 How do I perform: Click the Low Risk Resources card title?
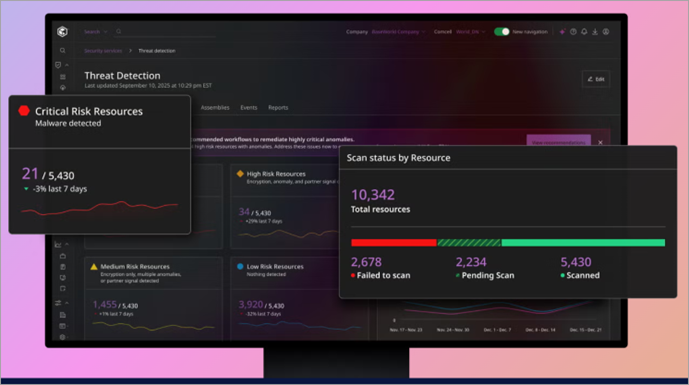(x=275, y=267)
